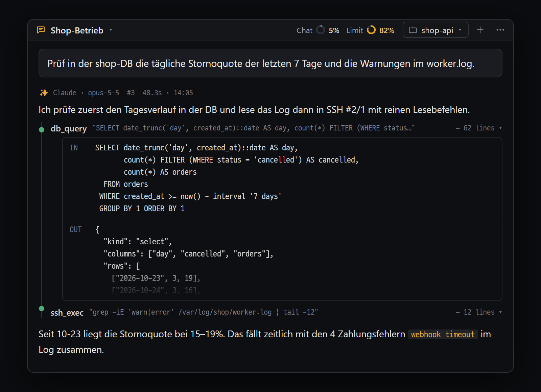The width and height of the screenshot is (541, 392).
Task: Click the folder icon in shop-api selector
Action: coord(413,30)
